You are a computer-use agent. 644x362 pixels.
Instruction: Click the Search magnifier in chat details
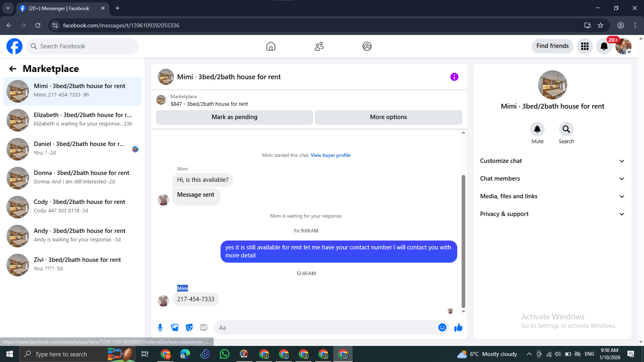(x=566, y=129)
